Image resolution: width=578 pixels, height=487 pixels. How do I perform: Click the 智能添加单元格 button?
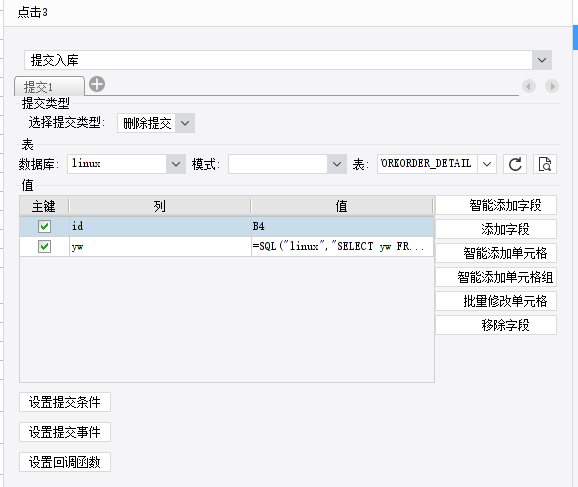[x=496, y=253]
